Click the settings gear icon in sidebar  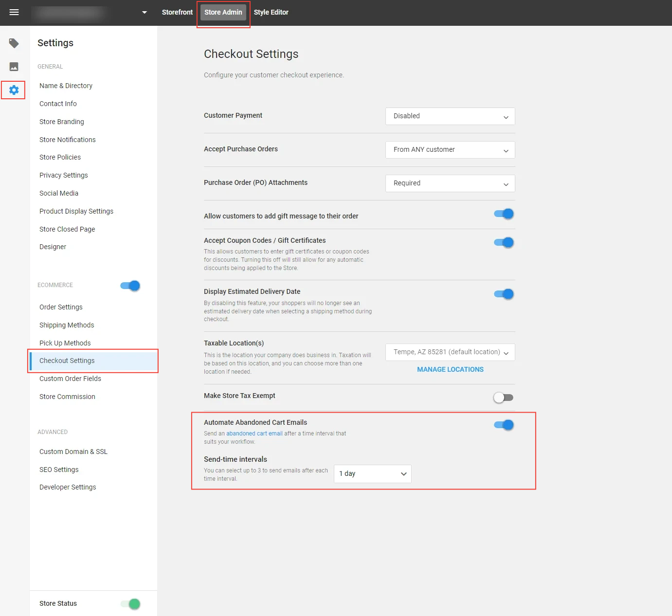[x=14, y=90]
